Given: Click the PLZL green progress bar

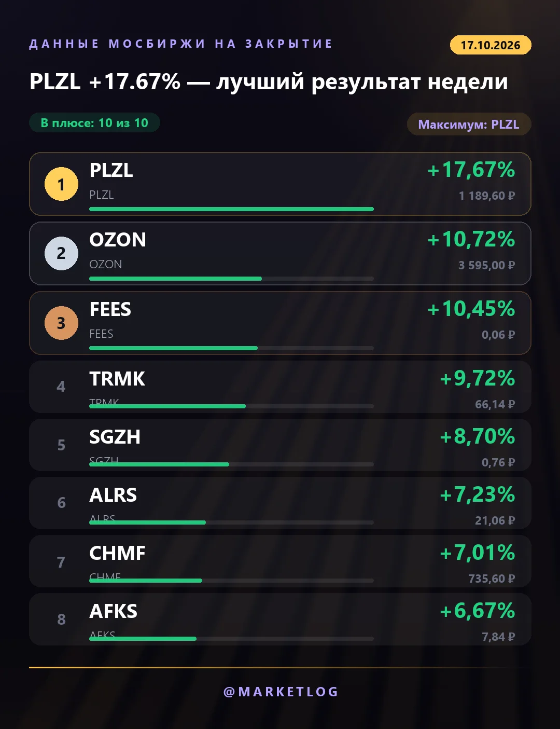Looking at the screenshot, I should point(231,209).
